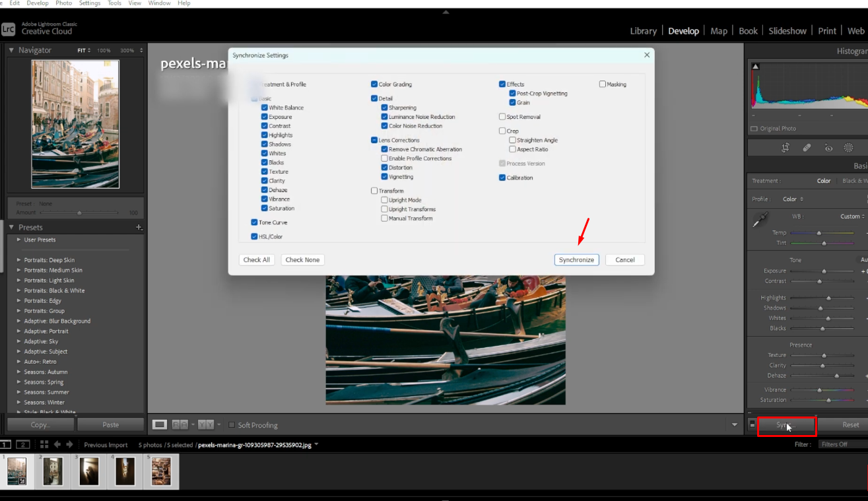This screenshot has width=868, height=501.
Task: Open Before/After view with Y|Y icon
Action: (206, 424)
